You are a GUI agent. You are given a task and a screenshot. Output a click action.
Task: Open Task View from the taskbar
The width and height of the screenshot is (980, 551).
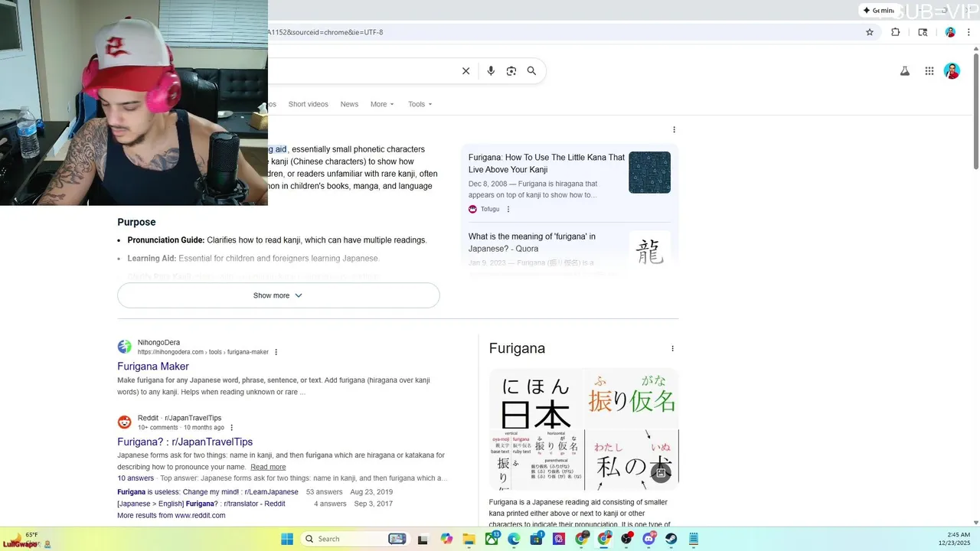423,539
